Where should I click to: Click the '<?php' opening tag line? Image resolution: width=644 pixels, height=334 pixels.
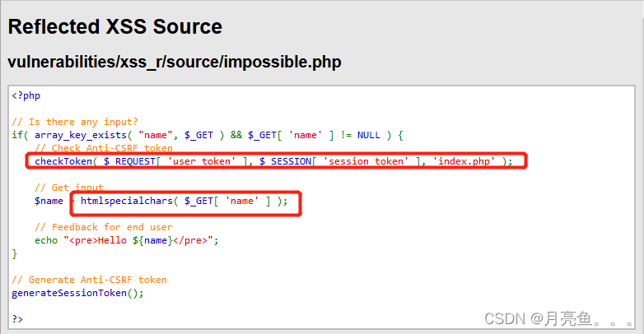[26, 95]
